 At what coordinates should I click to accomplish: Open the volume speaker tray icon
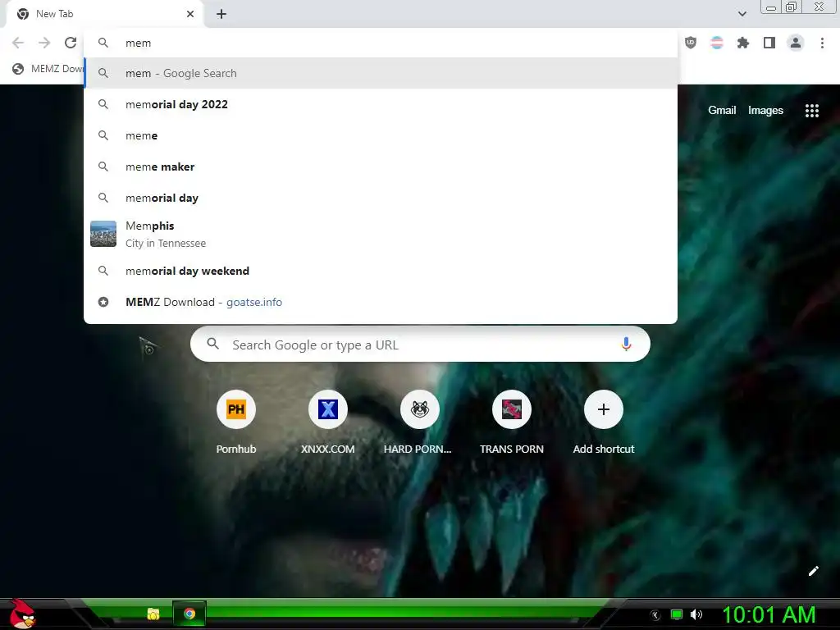696,614
